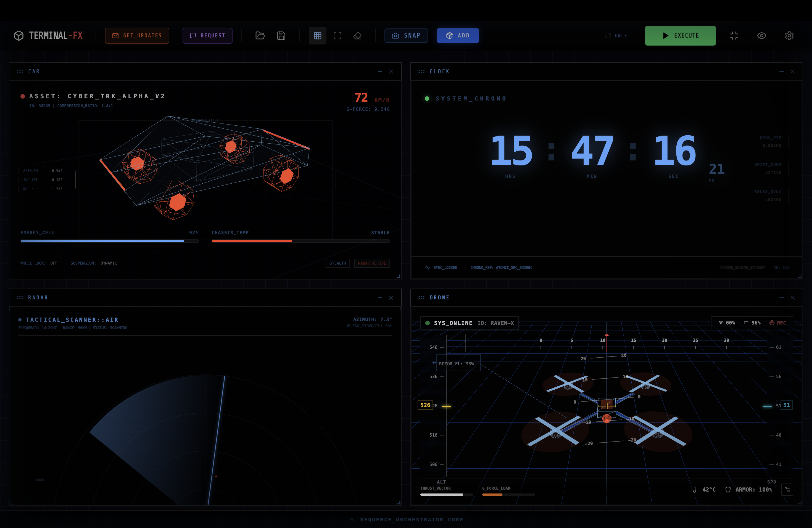
Task: Save the current layout via save icon
Action: point(281,35)
